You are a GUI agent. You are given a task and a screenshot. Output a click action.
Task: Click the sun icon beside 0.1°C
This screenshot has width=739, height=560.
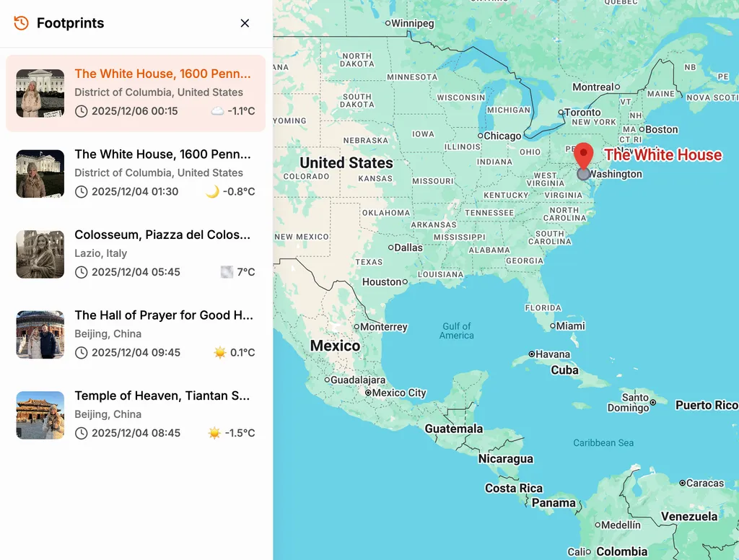219,352
